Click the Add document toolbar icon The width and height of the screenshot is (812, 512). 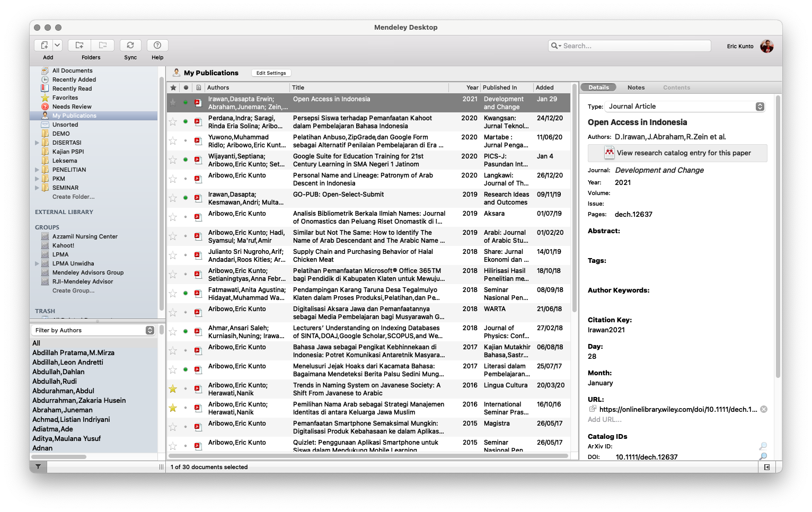click(44, 46)
